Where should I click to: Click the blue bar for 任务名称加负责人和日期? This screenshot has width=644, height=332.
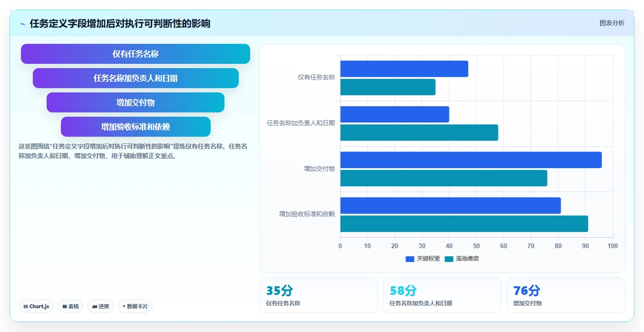(395, 114)
